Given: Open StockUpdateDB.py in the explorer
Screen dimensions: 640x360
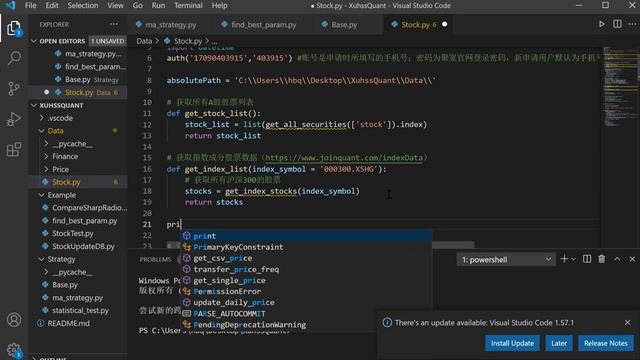Looking at the screenshot, I should [83, 246].
